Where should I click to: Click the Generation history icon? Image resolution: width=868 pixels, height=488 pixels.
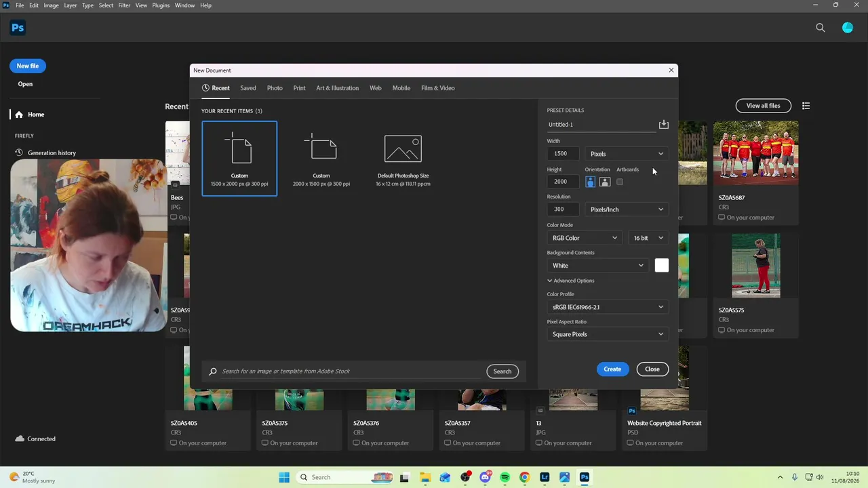[x=19, y=152]
